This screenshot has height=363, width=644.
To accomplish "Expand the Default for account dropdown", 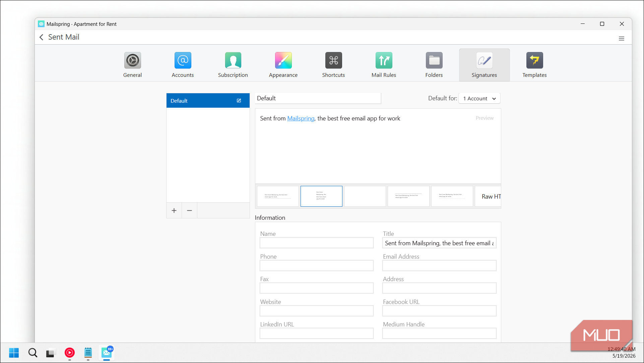I will click(479, 98).
